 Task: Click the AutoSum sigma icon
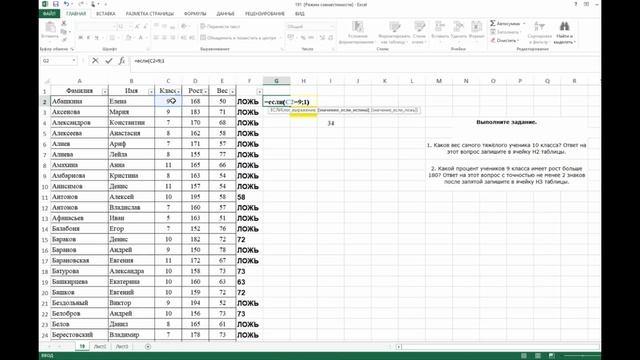coord(493,23)
